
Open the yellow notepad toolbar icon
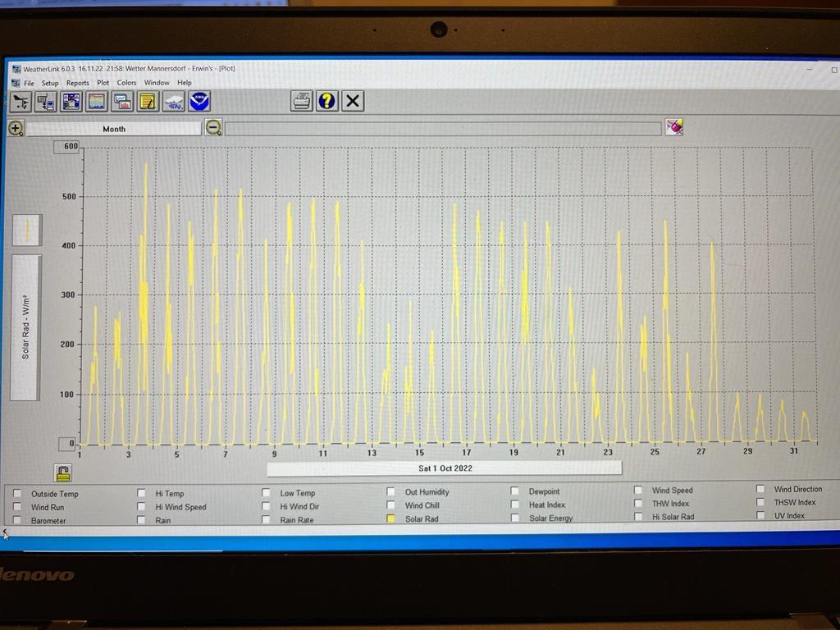[148, 101]
